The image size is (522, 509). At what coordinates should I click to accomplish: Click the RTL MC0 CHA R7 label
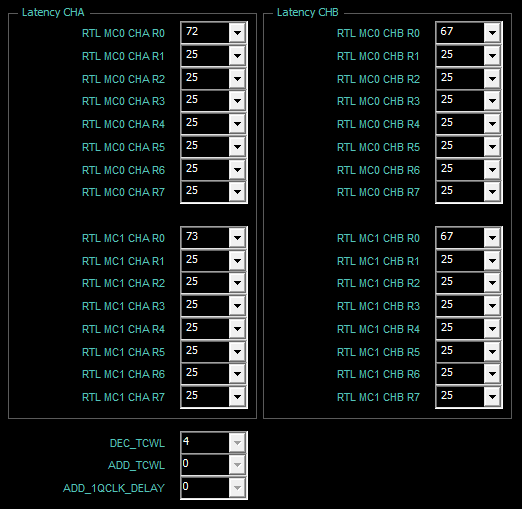[x=123, y=192]
